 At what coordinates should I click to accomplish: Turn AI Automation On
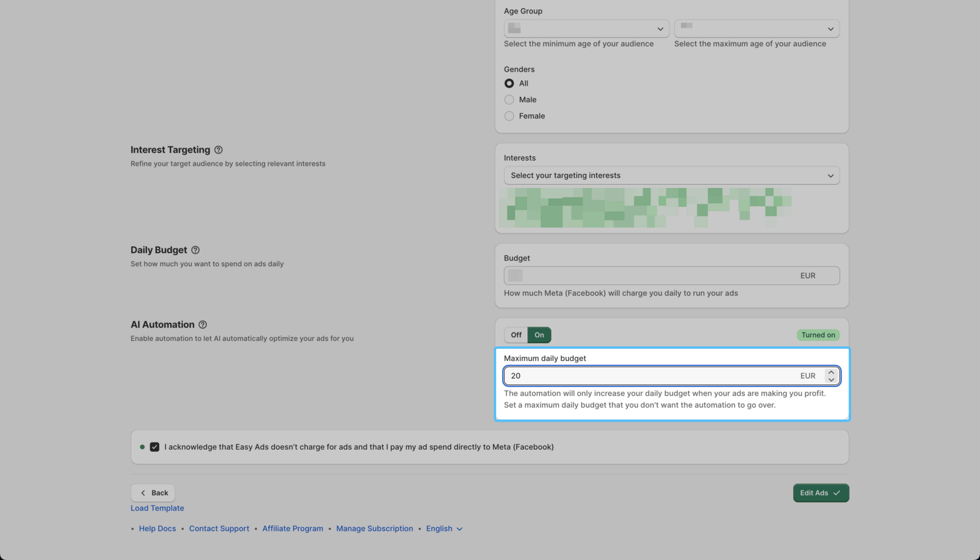point(539,335)
